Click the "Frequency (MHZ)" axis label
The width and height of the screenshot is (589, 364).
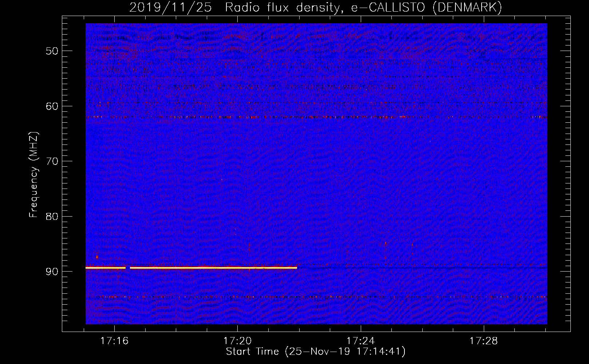[x=33, y=175]
